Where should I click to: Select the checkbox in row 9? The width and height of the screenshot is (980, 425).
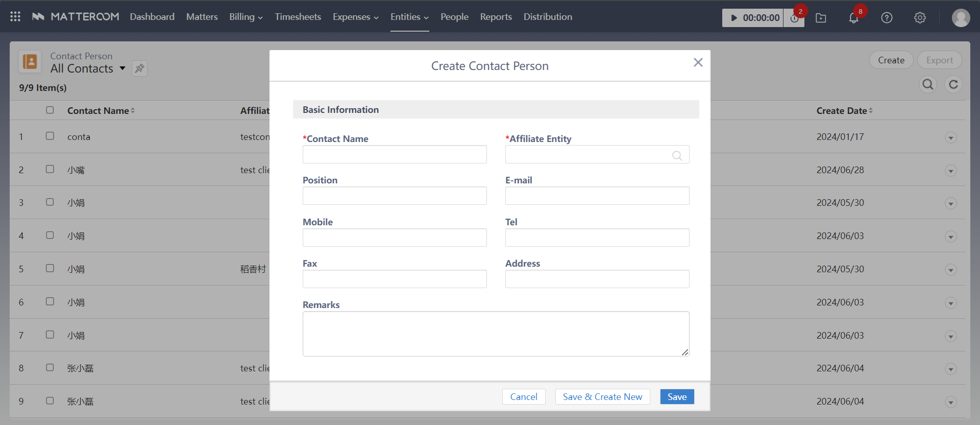(x=50, y=400)
